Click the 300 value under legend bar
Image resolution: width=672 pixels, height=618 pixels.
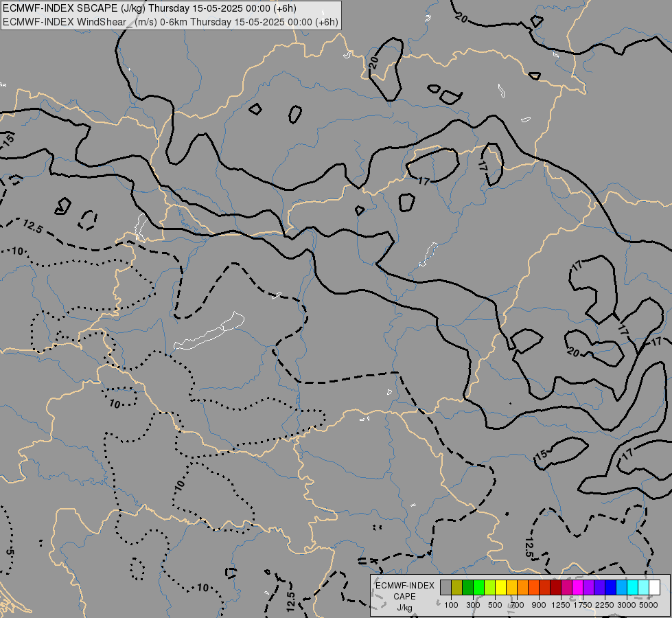pos(473,605)
